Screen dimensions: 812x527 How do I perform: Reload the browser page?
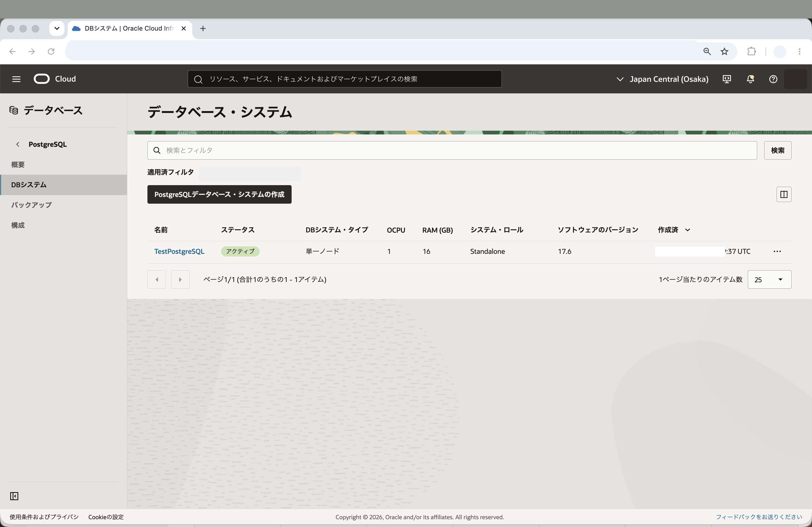[51, 52]
